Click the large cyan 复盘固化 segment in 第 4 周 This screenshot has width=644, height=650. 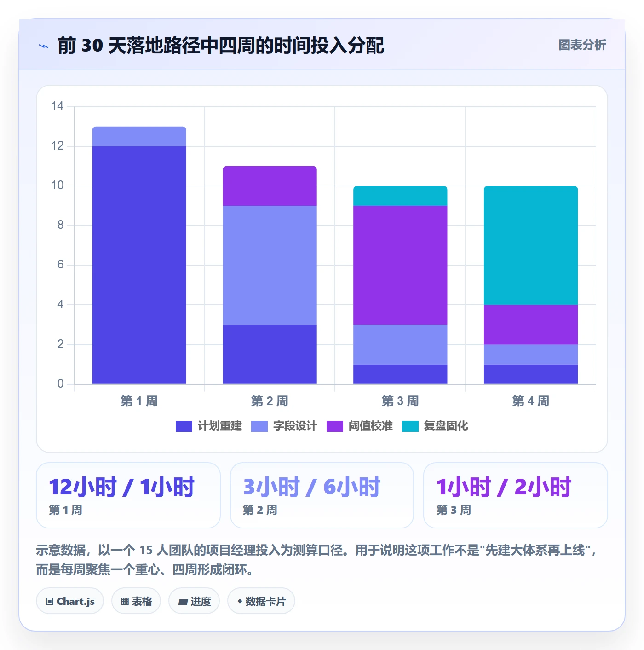coord(531,245)
